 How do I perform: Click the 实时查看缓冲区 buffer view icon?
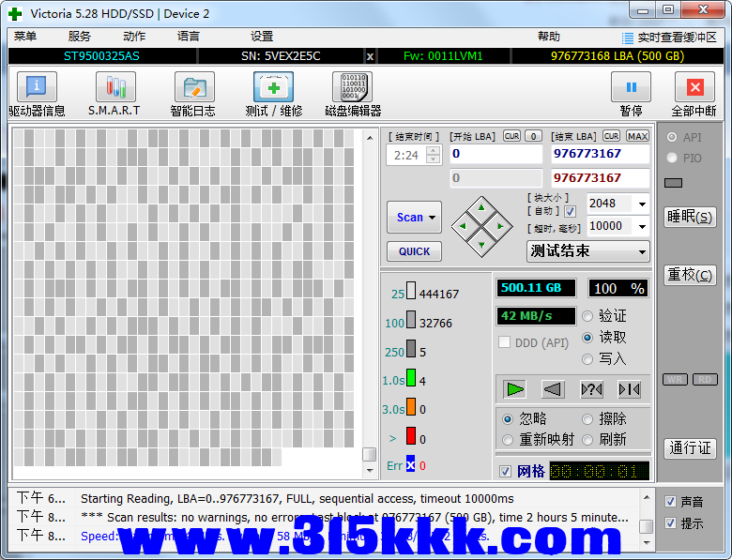(x=628, y=38)
